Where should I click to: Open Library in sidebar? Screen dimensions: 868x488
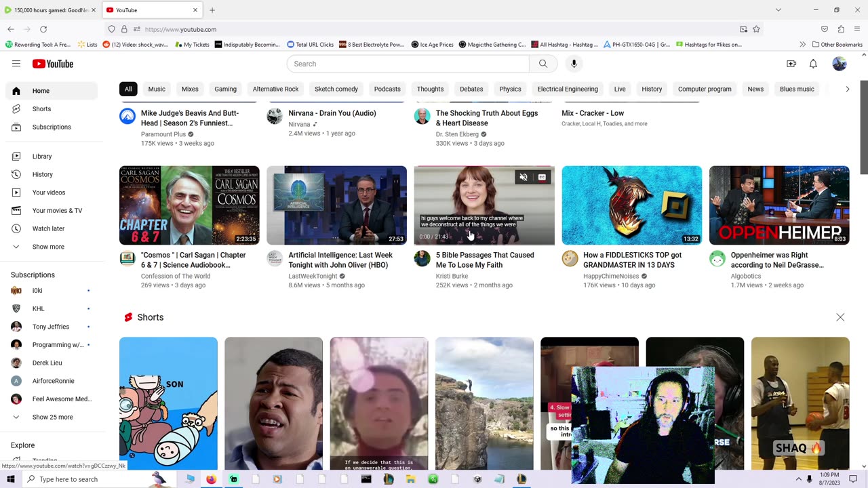coord(52,157)
